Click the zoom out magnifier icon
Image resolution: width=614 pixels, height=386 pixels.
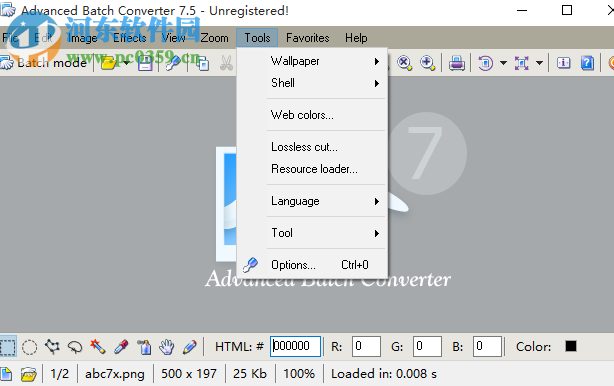404,63
